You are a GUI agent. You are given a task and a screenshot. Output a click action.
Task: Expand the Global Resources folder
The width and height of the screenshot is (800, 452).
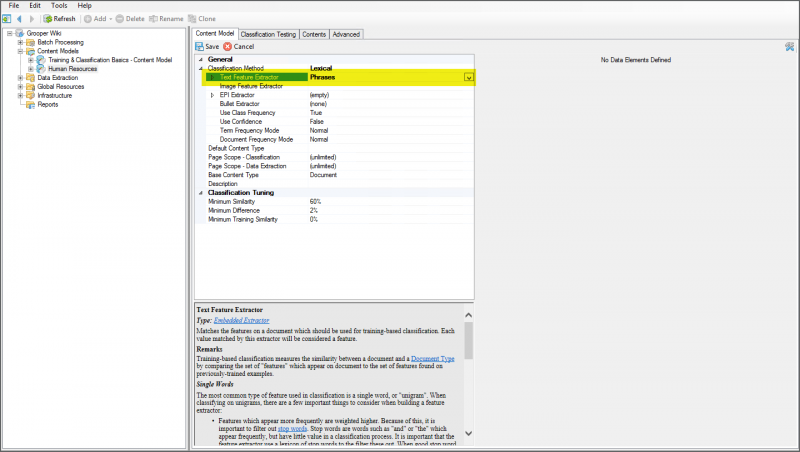tap(20, 87)
